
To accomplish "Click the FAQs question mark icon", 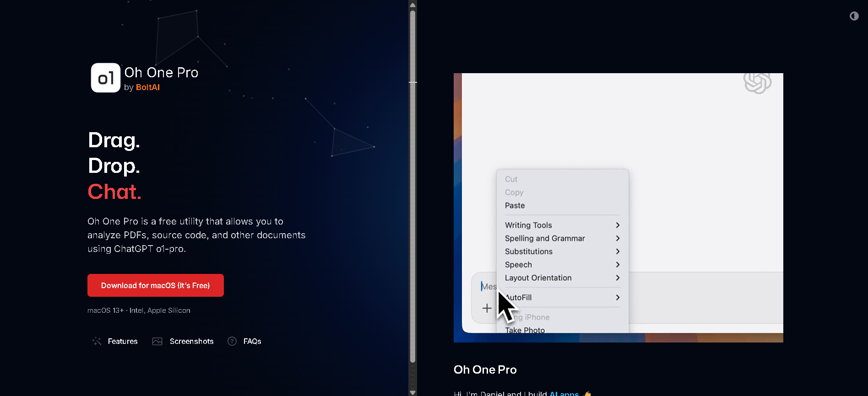I will 232,341.
